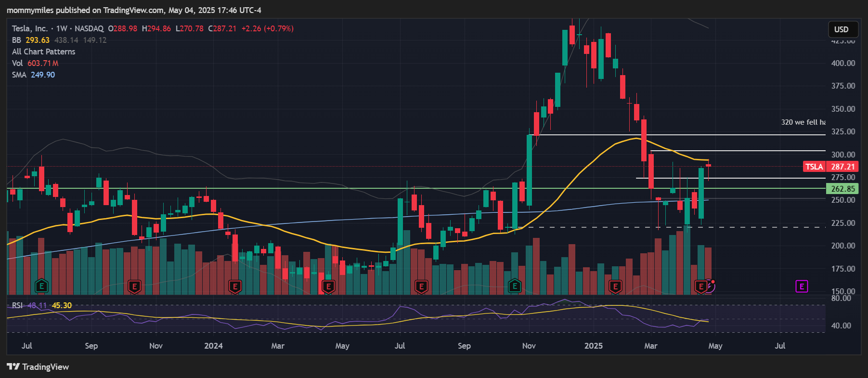Image resolution: width=868 pixels, height=378 pixels.
Task: Select the SMA 249.90 legend entry
Action: click(34, 75)
